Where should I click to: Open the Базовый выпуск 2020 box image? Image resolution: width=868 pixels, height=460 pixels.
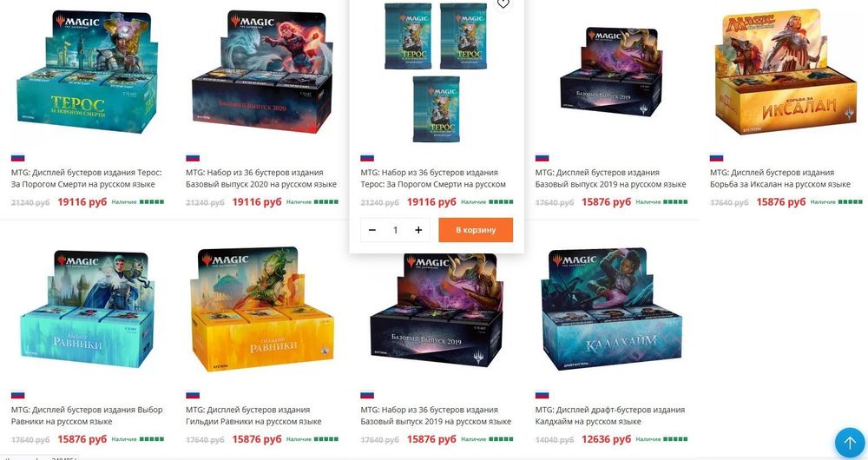262,72
